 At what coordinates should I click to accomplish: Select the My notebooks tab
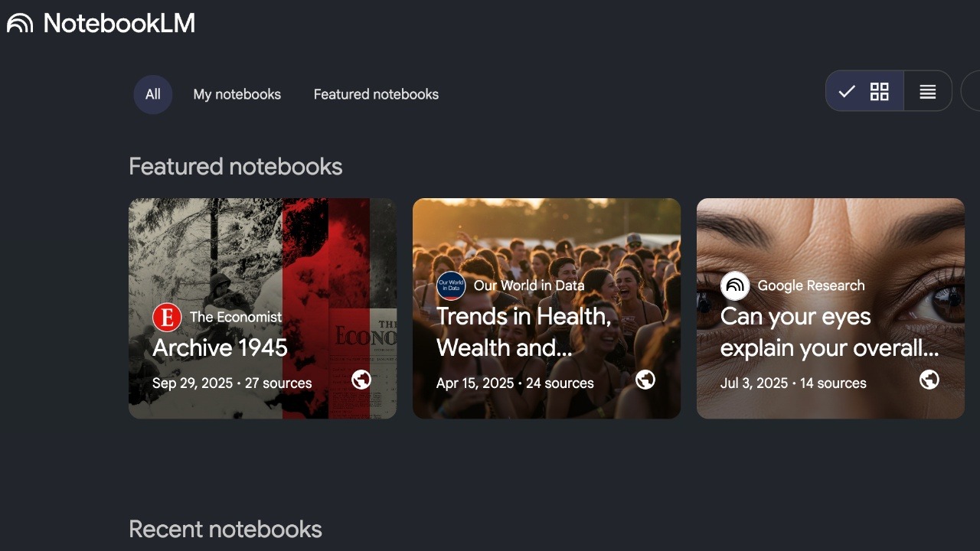pyautogui.click(x=237, y=94)
